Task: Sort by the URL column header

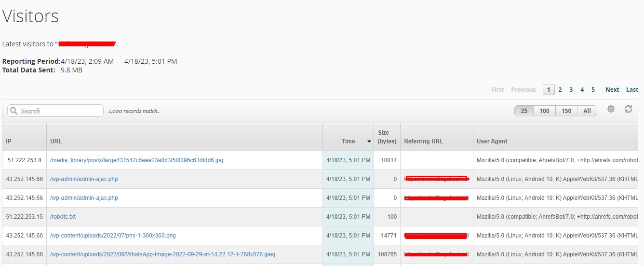Action: [x=56, y=141]
